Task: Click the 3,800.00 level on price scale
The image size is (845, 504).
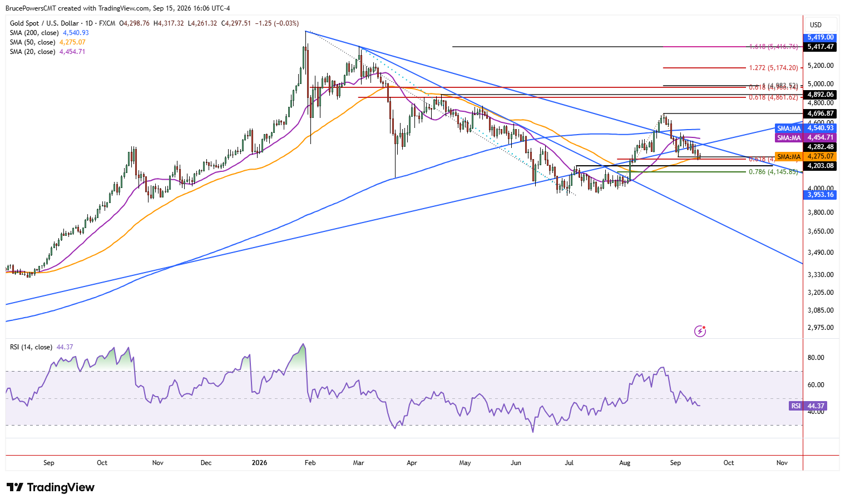Action: [x=821, y=213]
